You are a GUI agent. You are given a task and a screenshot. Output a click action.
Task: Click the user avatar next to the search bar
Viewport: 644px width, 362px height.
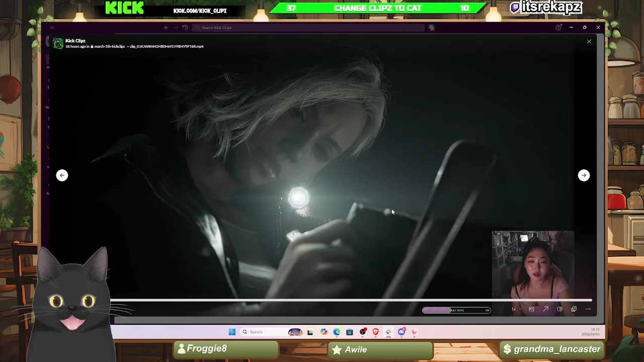tap(431, 28)
